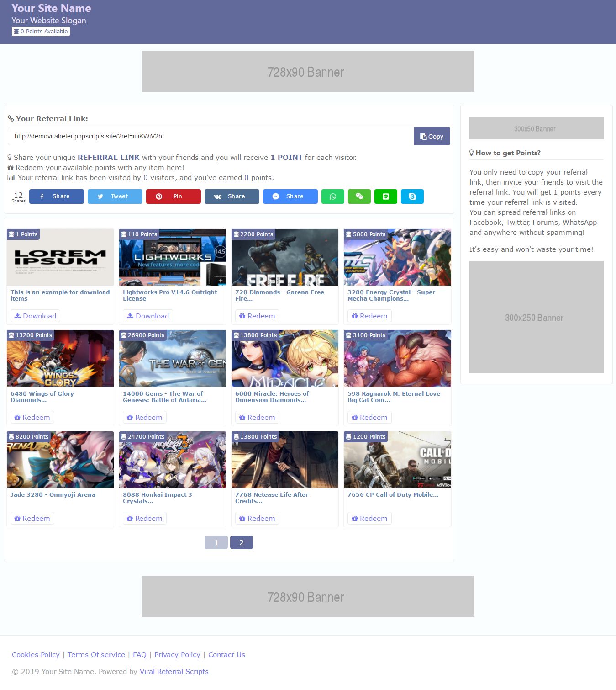
Task: Click the 300x250 sidebar banner
Action: tap(537, 317)
